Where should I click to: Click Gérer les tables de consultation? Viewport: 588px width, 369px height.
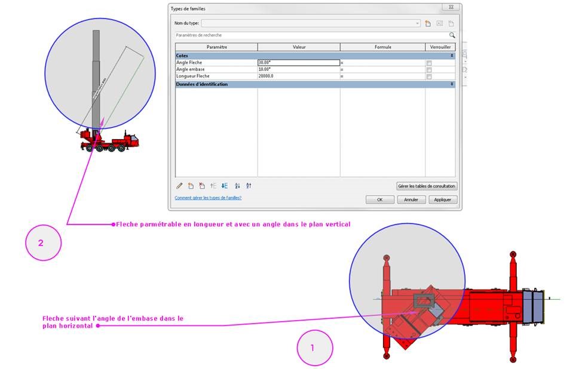tap(427, 186)
